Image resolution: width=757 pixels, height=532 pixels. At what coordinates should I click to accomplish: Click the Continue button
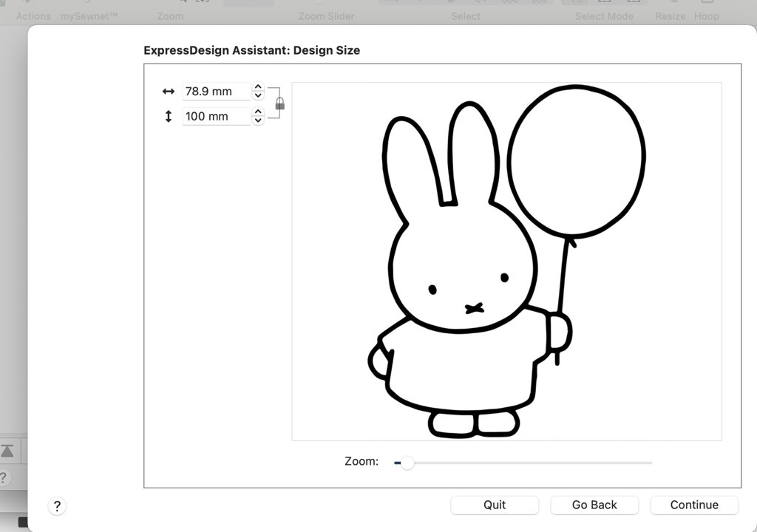(x=693, y=505)
